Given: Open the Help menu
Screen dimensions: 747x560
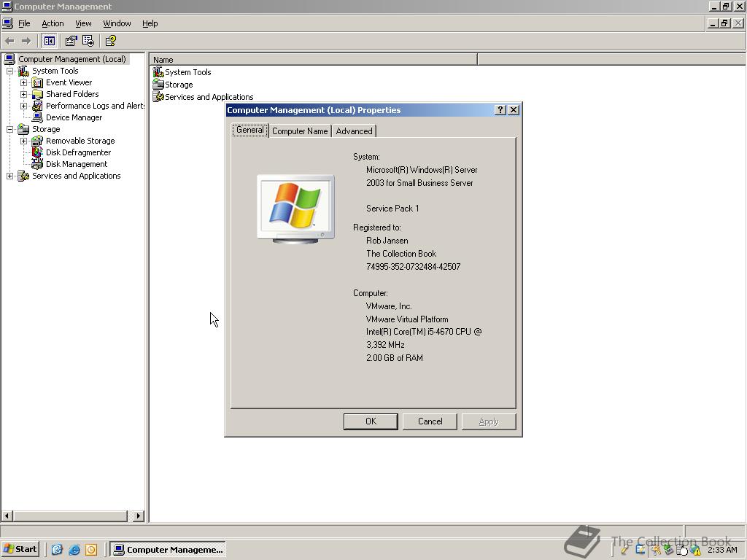Looking at the screenshot, I should 150,23.
